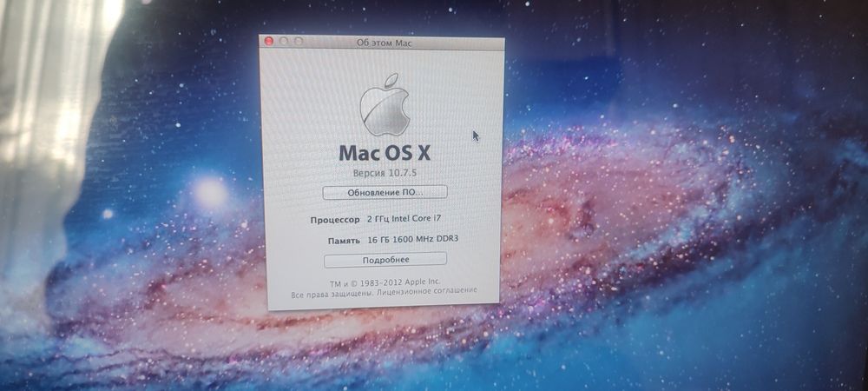The image size is (868, 391).
Task: Open the Лицензионное соглашение link
Action: pos(427,291)
